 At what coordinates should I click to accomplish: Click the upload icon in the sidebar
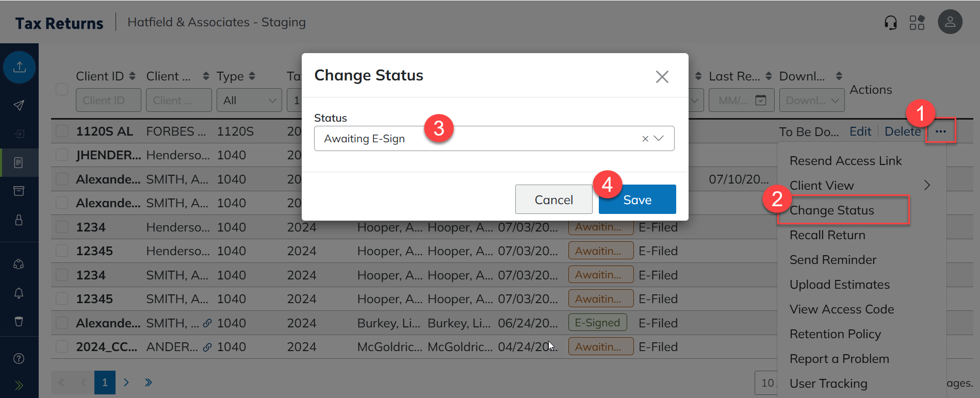(19, 67)
